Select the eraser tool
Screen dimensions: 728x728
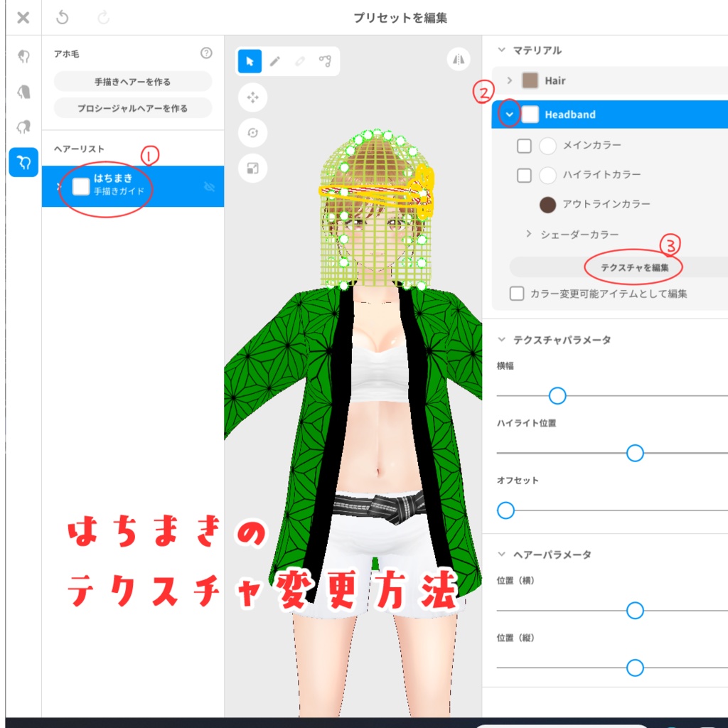pyautogui.click(x=301, y=62)
